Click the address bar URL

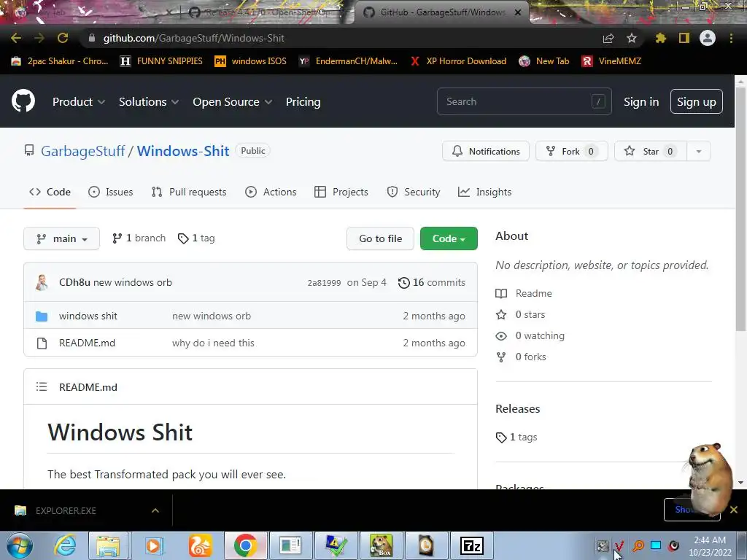click(x=193, y=38)
